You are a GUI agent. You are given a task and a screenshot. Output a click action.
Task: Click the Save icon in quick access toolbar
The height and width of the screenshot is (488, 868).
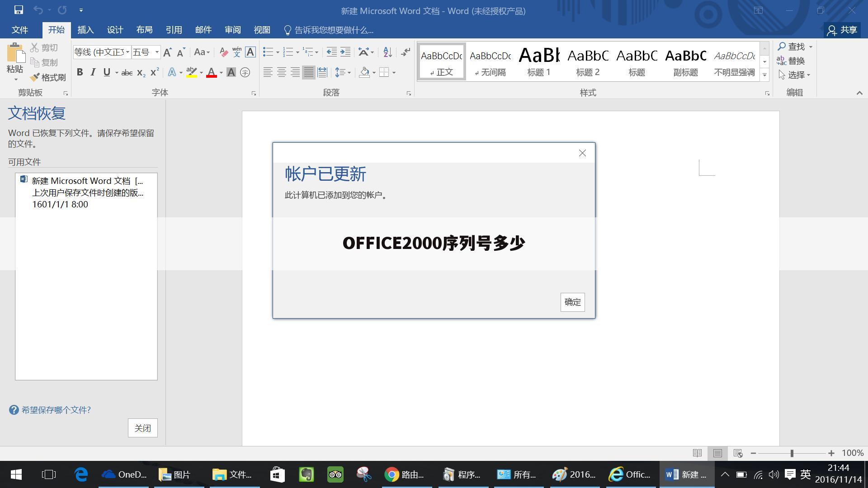click(19, 10)
